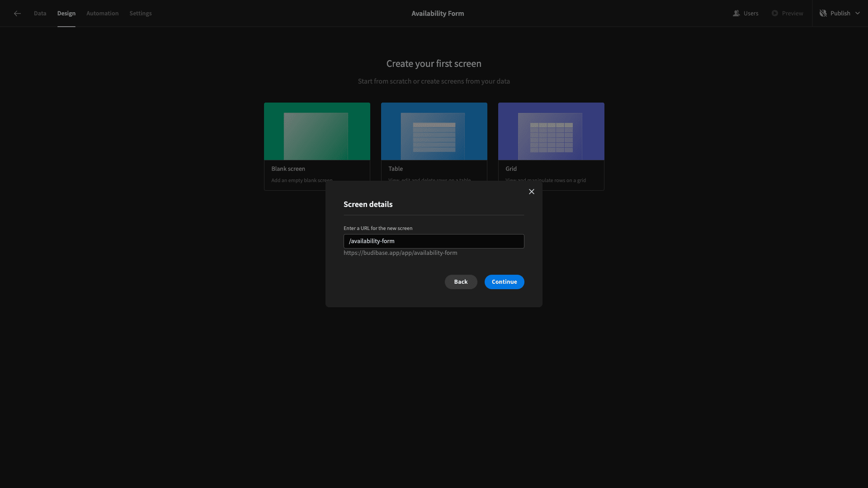Select the Grid screen thumbnail
Viewport: 868px width, 488px height.
pos(551,131)
